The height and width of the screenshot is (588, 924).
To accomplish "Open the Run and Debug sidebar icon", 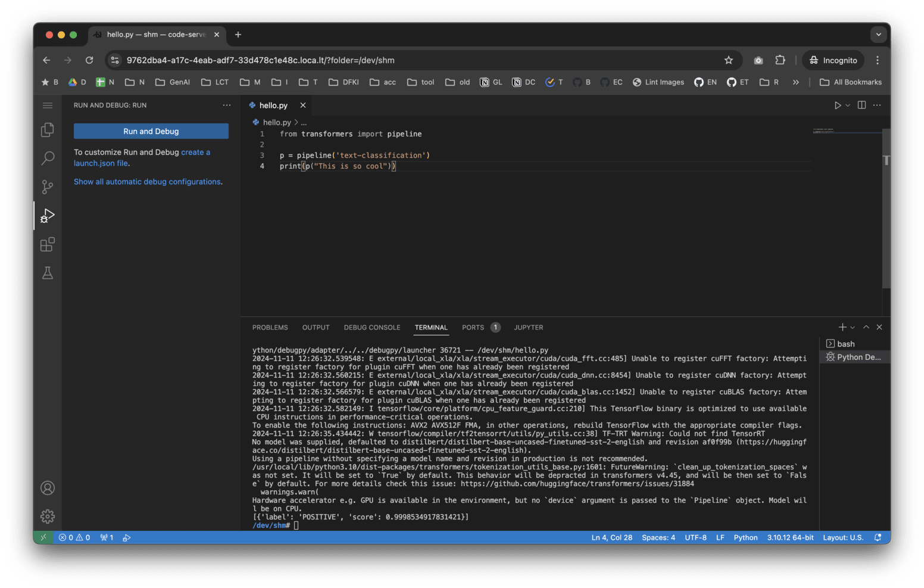I will coord(47,216).
